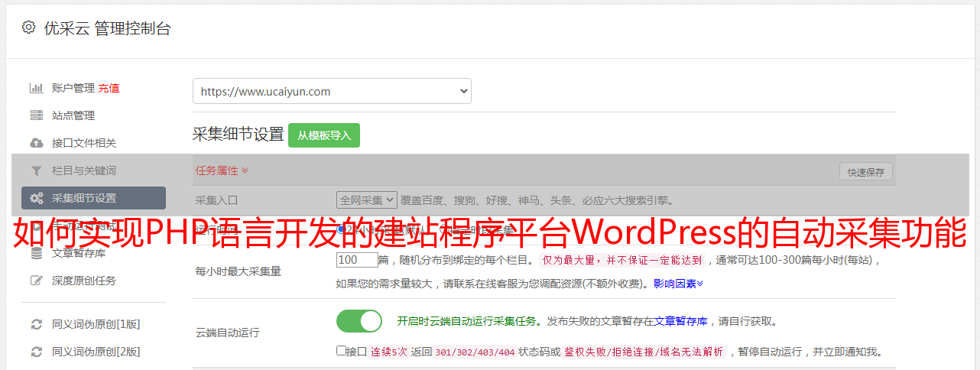This screenshot has width=980, height=370.
Task: Click the 云端自动运行 row label
Action: click(228, 333)
